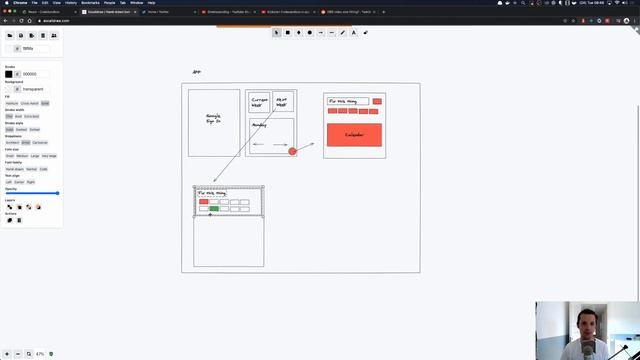The image size is (640, 360).
Task: Select the Line drawing tool
Action: [x=332, y=33]
